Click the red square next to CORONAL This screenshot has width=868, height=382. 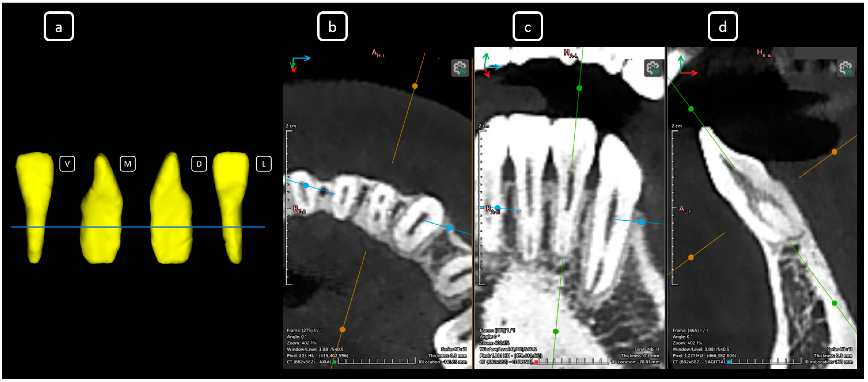tap(536, 362)
